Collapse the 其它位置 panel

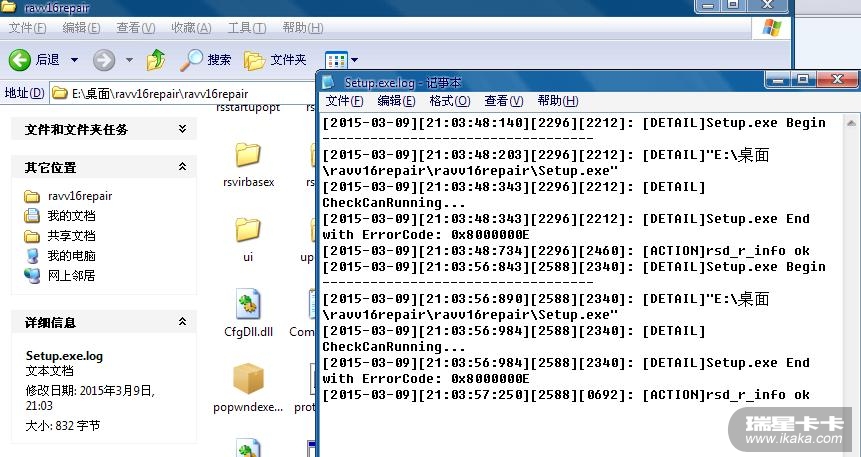tap(182, 167)
